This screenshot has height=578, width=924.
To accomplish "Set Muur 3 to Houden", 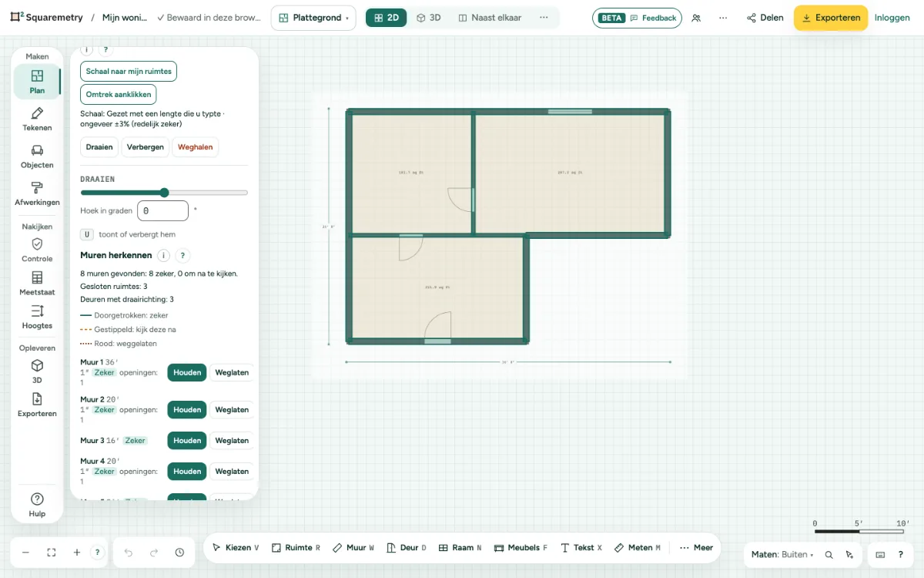I will 187,441.
